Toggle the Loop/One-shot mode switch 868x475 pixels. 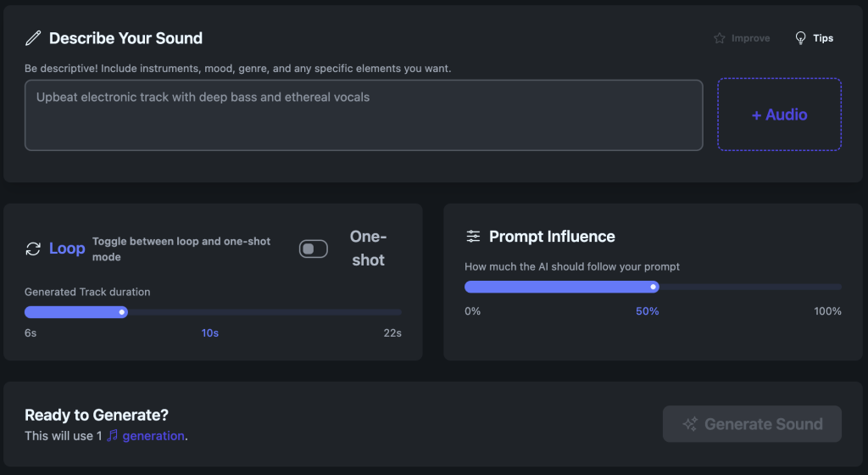[x=314, y=249]
